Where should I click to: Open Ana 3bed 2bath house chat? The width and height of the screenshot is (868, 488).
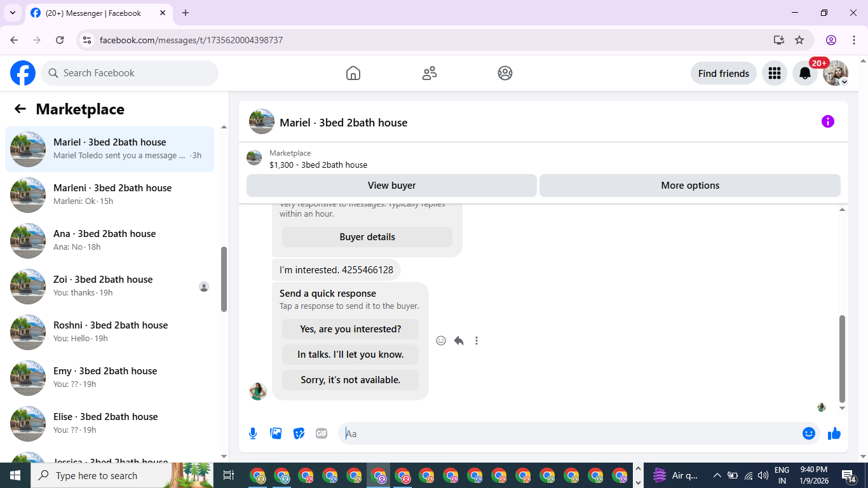(110, 241)
